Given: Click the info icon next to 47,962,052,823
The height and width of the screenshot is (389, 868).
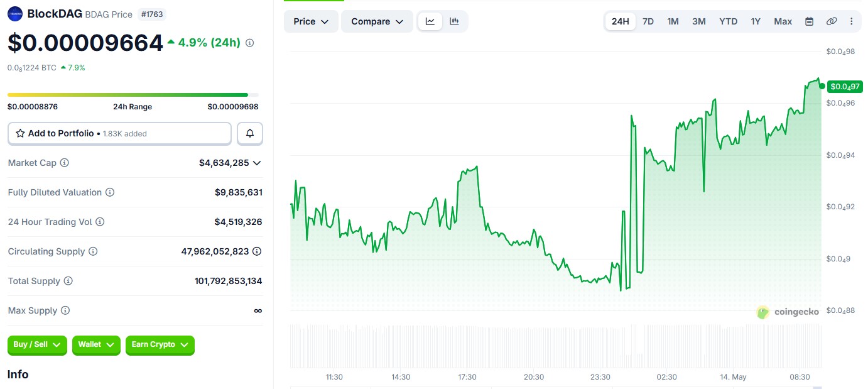Looking at the screenshot, I should [x=257, y=251].
